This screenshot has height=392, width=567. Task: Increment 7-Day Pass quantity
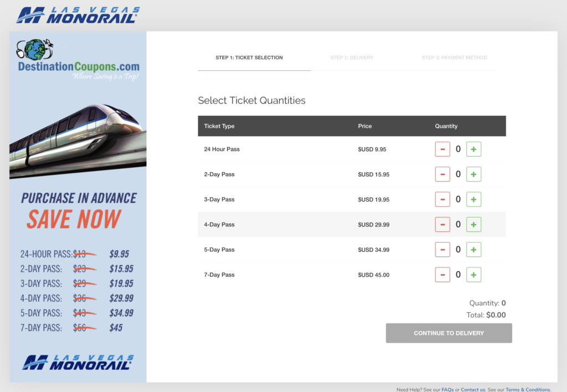pyautogui.click(x=473, y=275)
